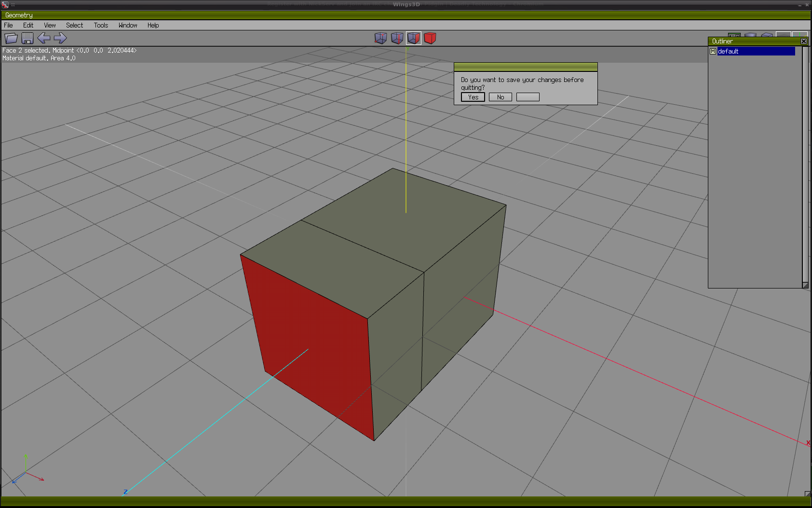Toggle the orthographic or perspective cube icon
812x508 pixels.
click(x=767, y=35)
